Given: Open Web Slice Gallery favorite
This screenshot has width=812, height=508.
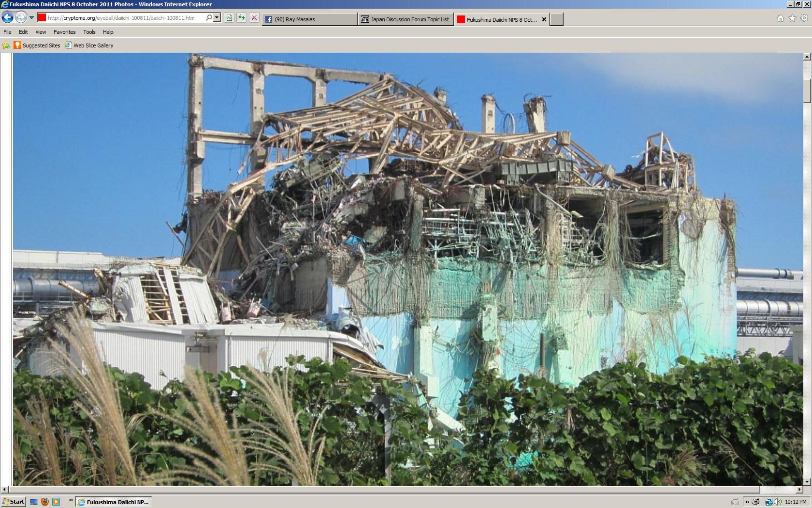Looking at the screenshot, I should pos(89,45).
